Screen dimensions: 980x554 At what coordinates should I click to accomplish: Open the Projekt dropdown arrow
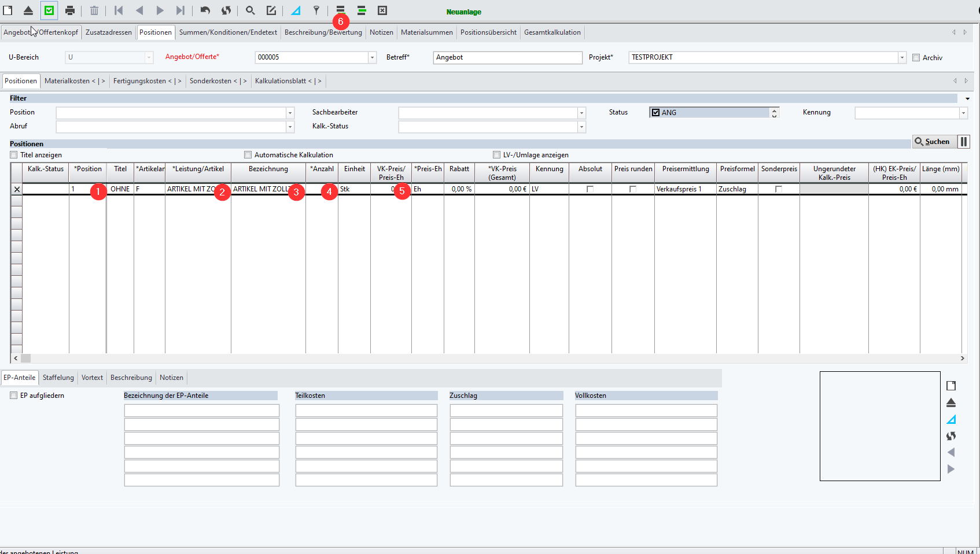coord(902,58)
